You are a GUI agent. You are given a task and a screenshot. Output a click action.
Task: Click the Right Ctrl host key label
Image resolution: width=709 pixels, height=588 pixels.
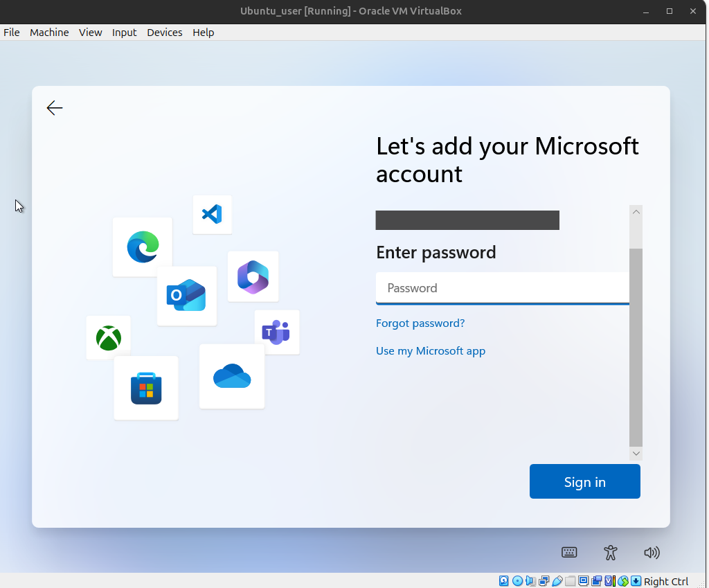pos(666,581)
